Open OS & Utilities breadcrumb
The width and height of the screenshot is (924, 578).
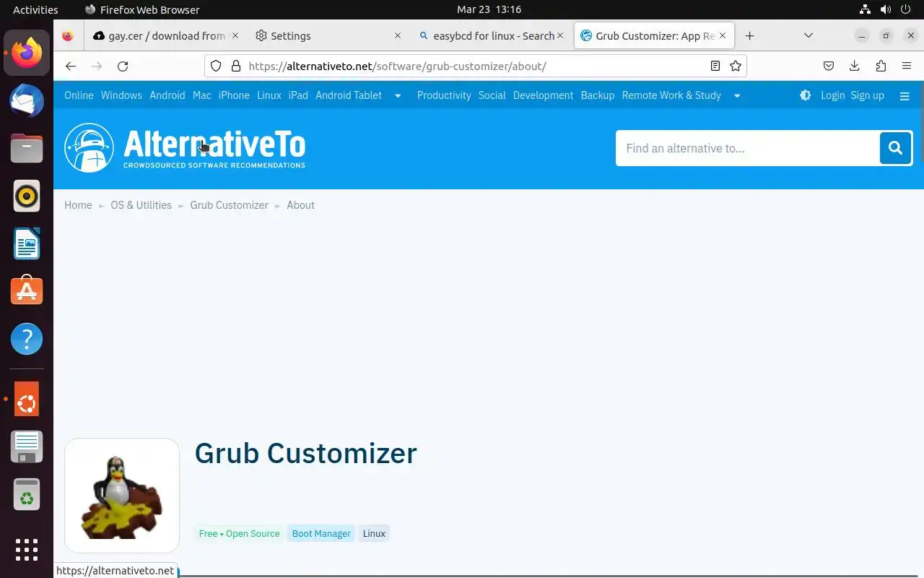click(141, 205)
